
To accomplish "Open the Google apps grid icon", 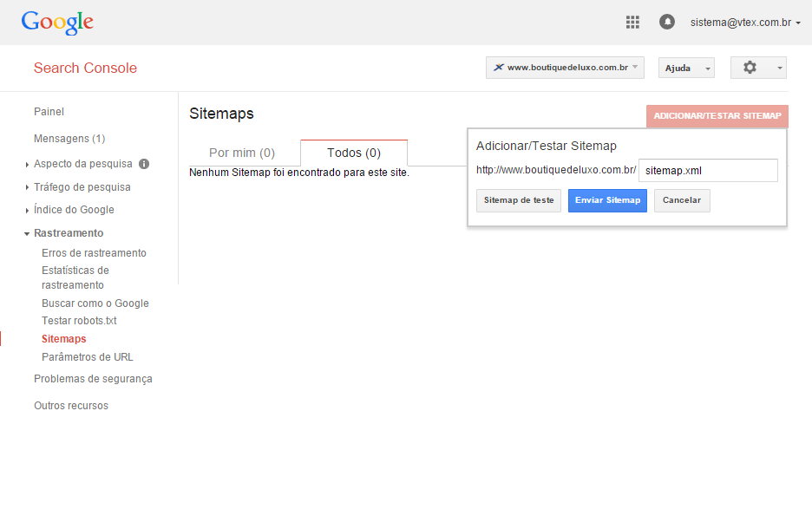I will click(x=632, y=23).
